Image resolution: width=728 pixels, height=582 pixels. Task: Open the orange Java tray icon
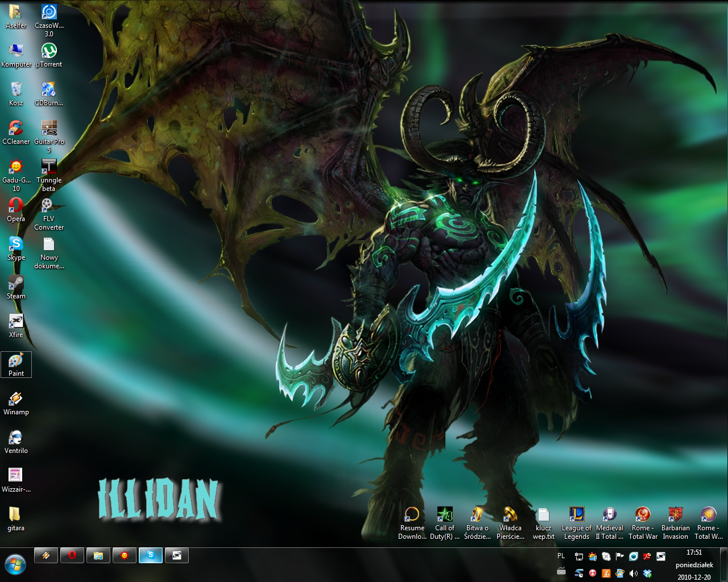(x=606, y=573)
